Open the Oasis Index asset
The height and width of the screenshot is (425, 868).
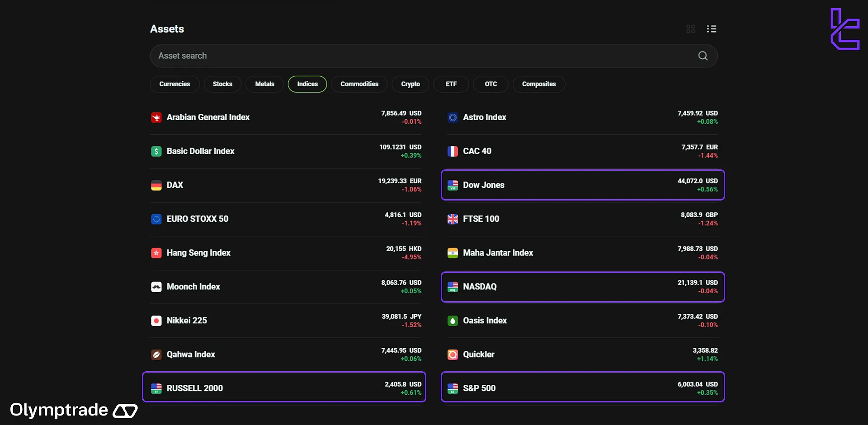coord(582,321)
